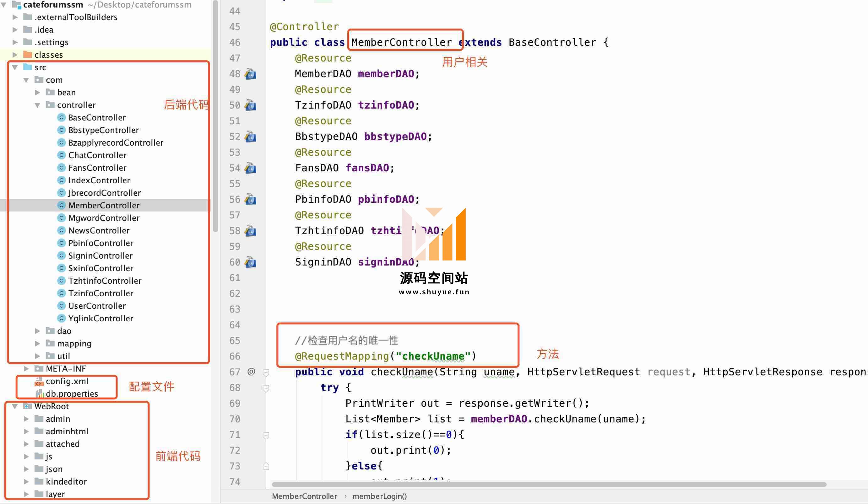The image size is (868, 504).
Task: Click the bean gutter icon on line 56
Action: click(250, 199)
